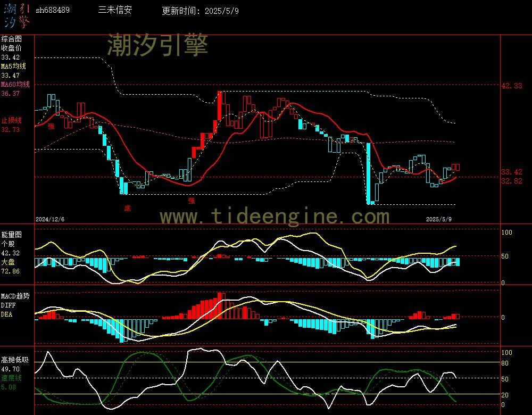Click the 42.33 price axis label
This screenshot has height=415, width=532.
coord(512,86)
